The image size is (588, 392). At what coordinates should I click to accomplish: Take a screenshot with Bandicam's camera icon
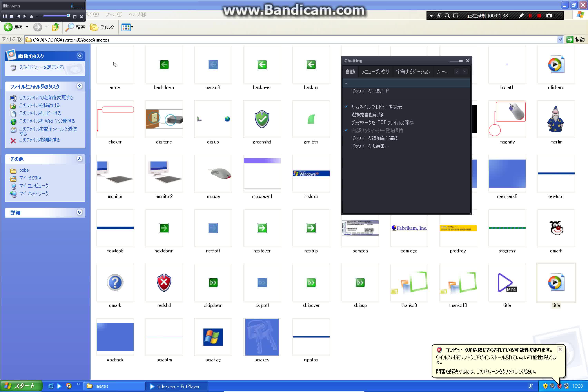[x=549, y=15]
